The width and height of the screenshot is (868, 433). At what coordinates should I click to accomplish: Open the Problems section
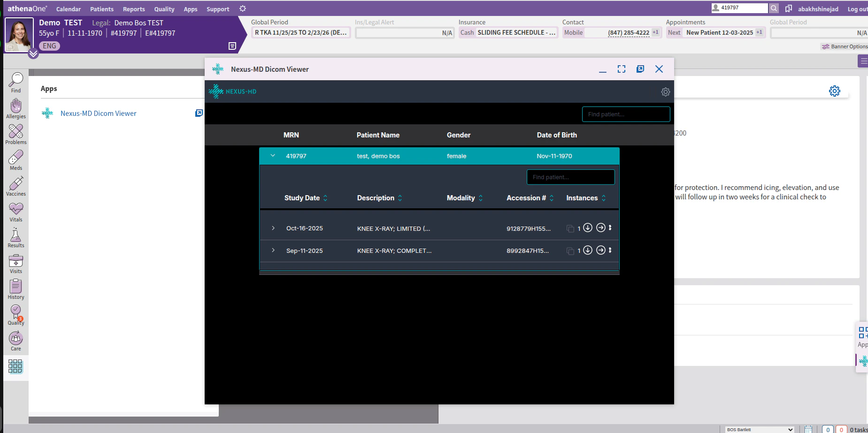point(16,135)
